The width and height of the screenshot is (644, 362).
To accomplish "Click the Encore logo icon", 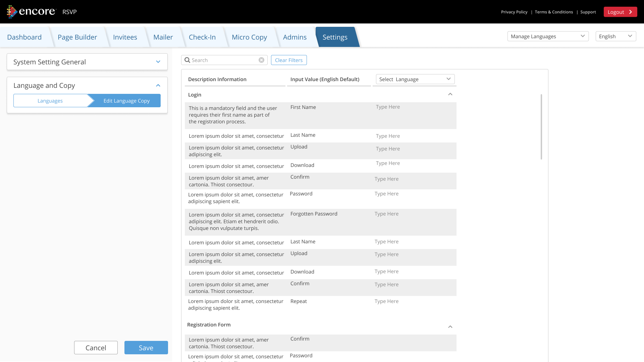I will tap(12, 12).
